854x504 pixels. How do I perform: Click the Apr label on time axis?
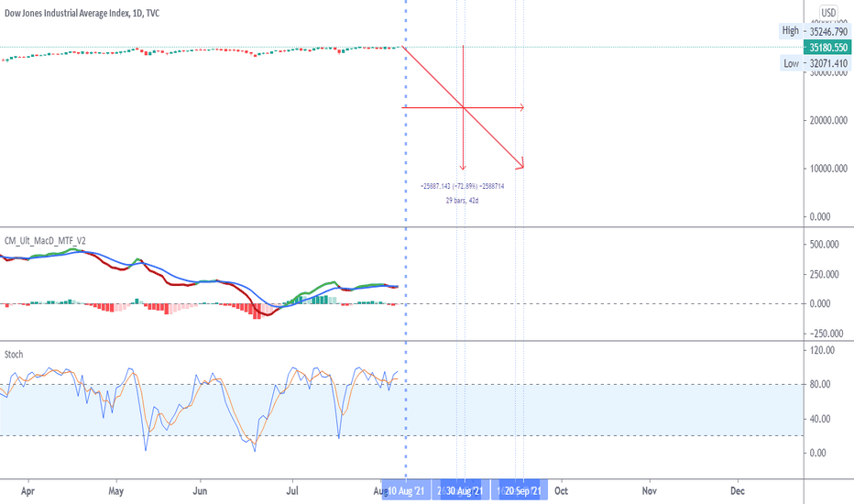(x=27, y=491)
